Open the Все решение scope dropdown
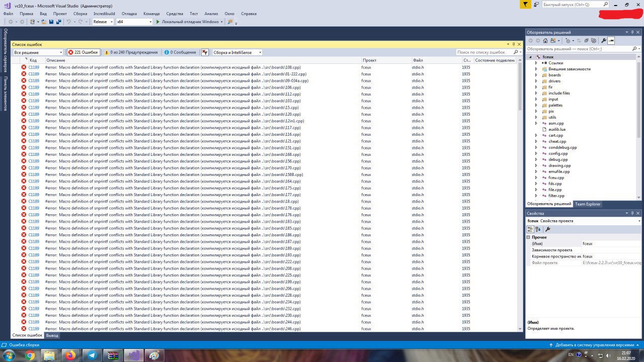644x362 pixels. pyautogui.click(x=38, y=52)
